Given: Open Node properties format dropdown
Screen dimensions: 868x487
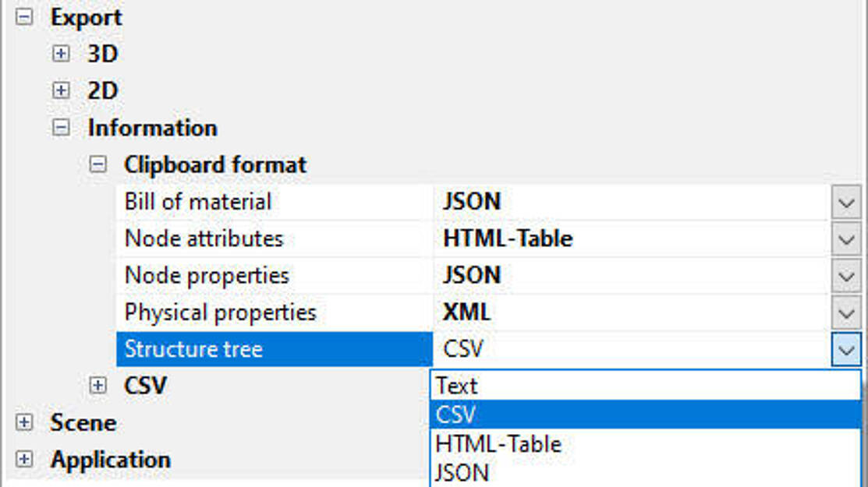Looking at the screenshot, I should coord(846,276).
